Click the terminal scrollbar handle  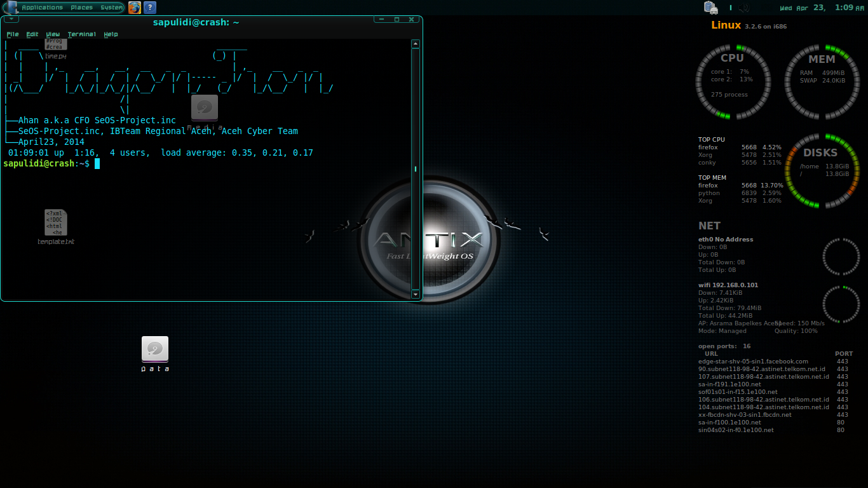coord(416,169)
